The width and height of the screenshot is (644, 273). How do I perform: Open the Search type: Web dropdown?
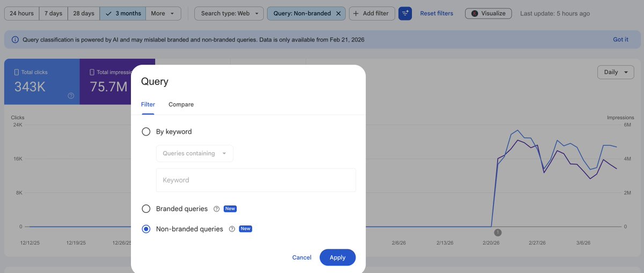coord(229,13)
